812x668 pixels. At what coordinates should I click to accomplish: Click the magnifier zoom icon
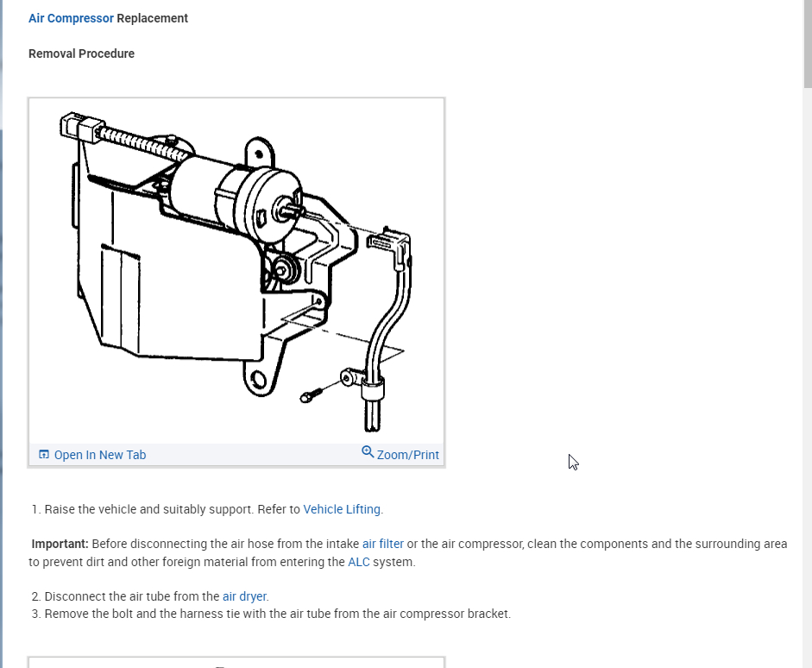pos(368,452)
